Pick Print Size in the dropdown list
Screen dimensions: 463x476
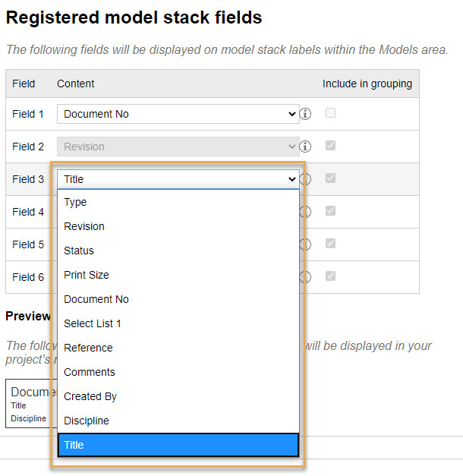178,275
